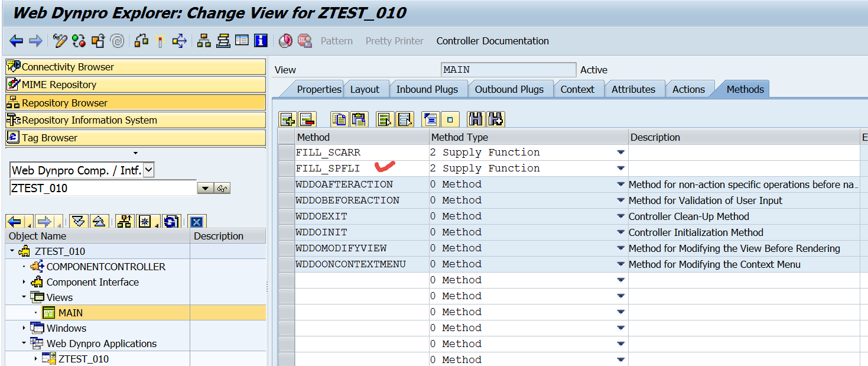Click the Delete Row icon above methods table

307,119
